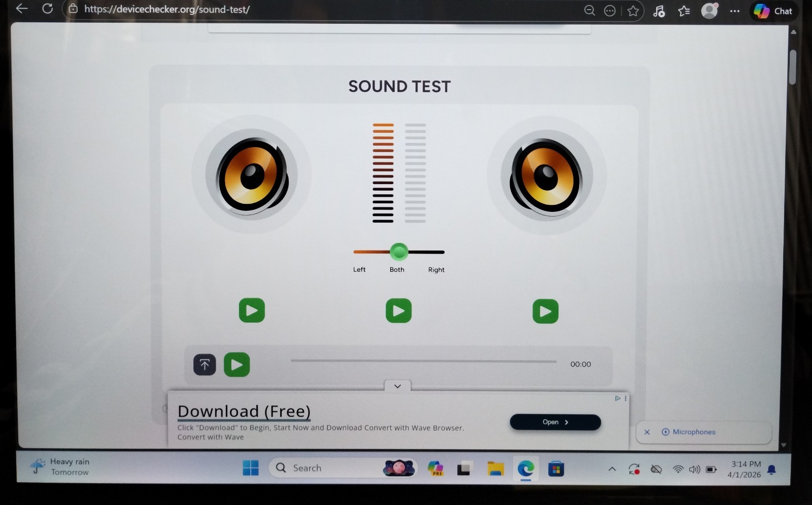This screenshot has width=812, height=505.
Task: Select the Both balance label
Action: [397, 269]
